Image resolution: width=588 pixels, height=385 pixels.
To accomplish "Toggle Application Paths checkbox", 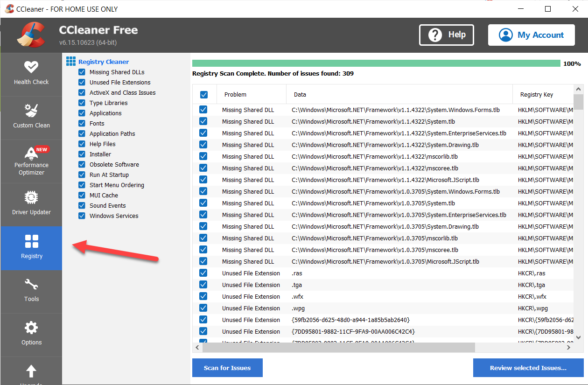I will pos(82,133).
